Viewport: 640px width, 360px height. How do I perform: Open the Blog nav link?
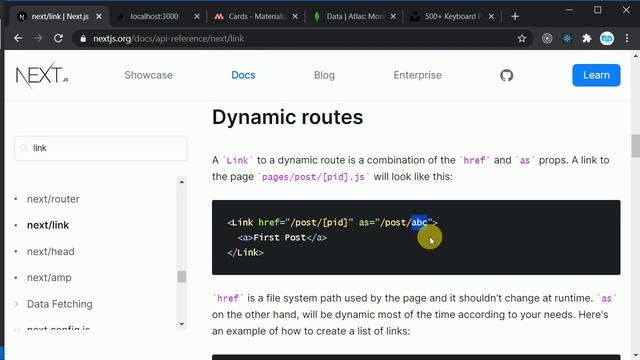pyautogui.click(x=324, y=75)
